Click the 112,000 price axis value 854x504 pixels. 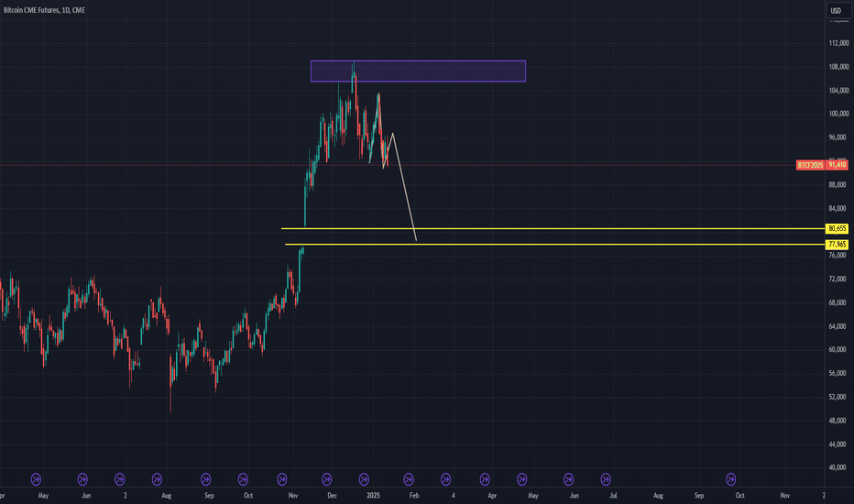[x=838, y=43]
